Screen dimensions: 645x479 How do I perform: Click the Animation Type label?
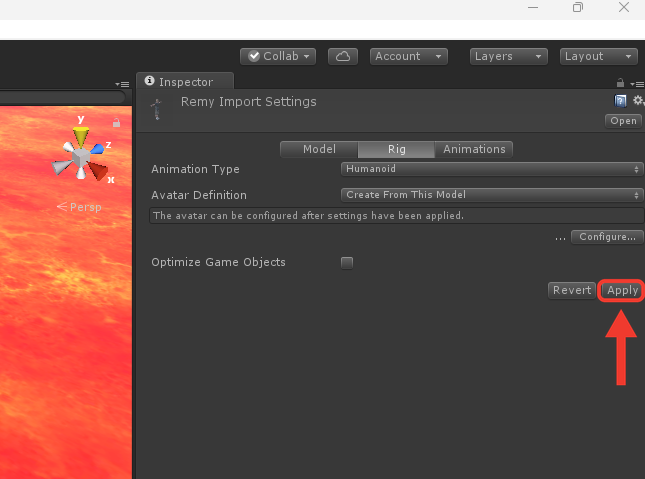click(195, 169)
